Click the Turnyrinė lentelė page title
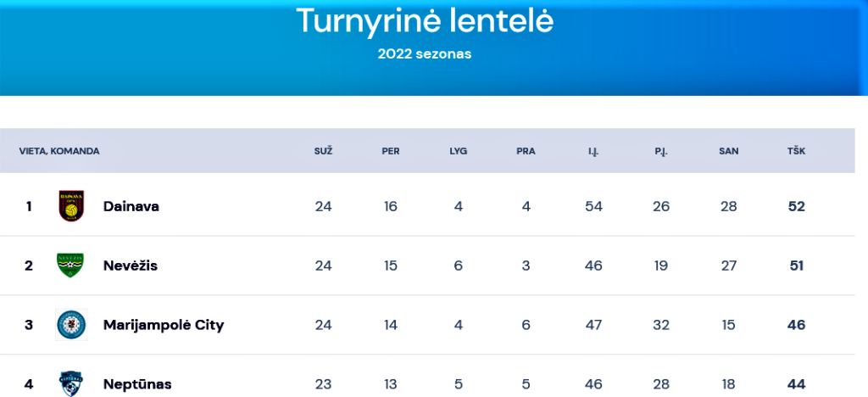Viewport: 868px width, 397px height. [425, 22]
